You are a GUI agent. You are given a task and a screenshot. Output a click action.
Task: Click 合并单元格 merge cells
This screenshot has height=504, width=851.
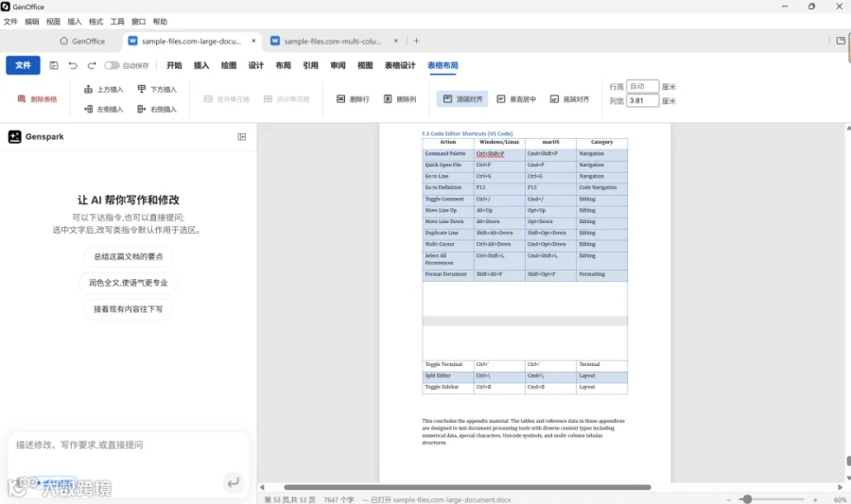coord(227,98)
